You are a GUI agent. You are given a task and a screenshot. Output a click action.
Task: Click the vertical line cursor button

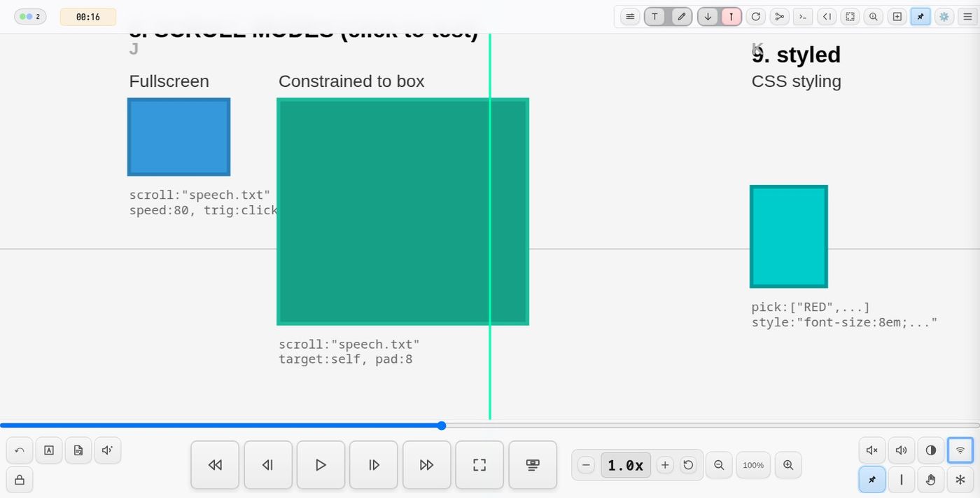[902, 480]
